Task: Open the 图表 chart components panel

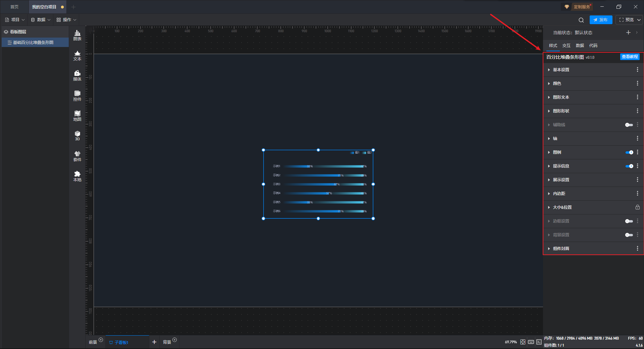Action: [x=77, y=35]
